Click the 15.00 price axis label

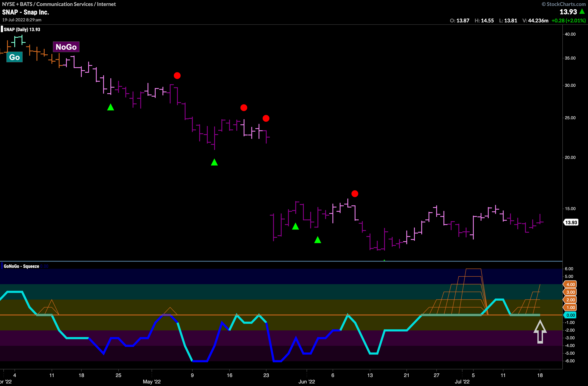[x=570, y=209]
